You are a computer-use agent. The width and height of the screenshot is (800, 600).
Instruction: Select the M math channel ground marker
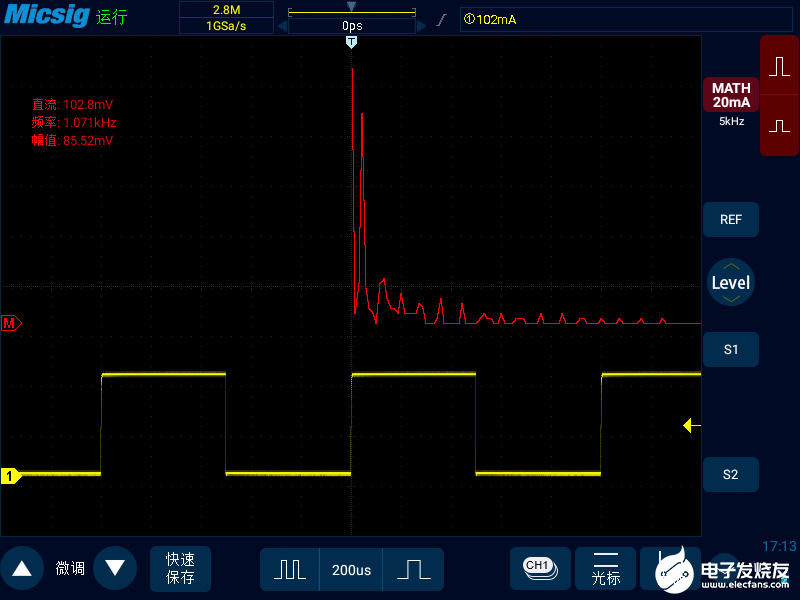click(x=11, y=323)
